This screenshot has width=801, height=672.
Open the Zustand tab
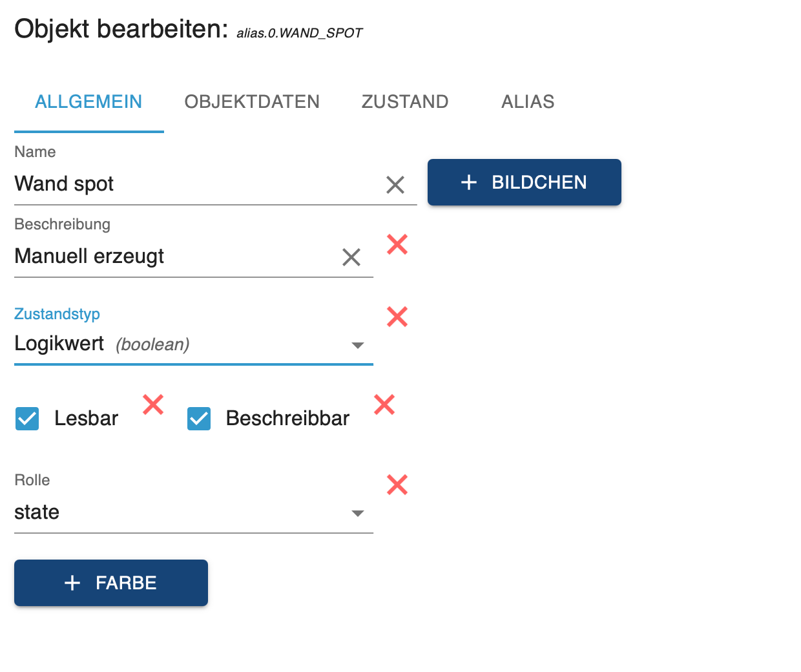click(405, 102)
